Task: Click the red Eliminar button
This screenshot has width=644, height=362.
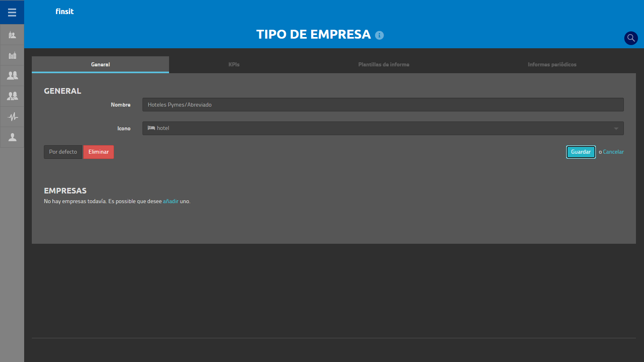Action: [x=99, y=152]
